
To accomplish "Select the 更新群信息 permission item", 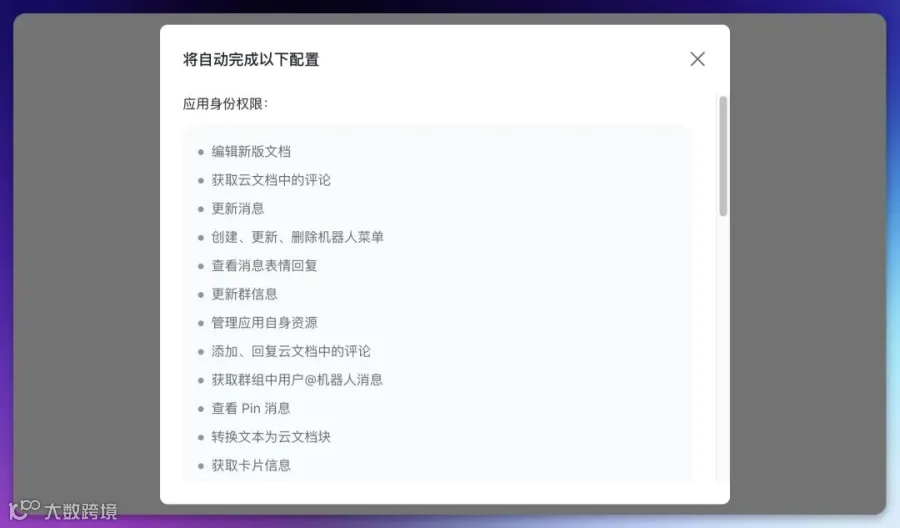I will coord(245,294).
